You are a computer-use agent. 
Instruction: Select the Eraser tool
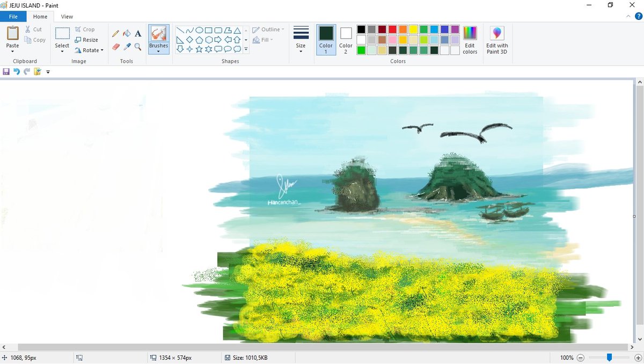tap(115, 47)
